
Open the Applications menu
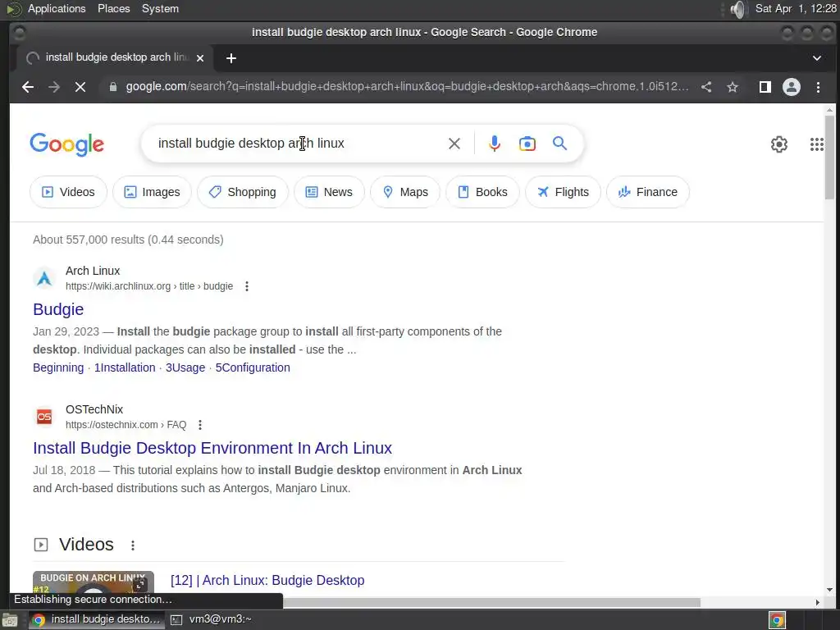point(57,8)
